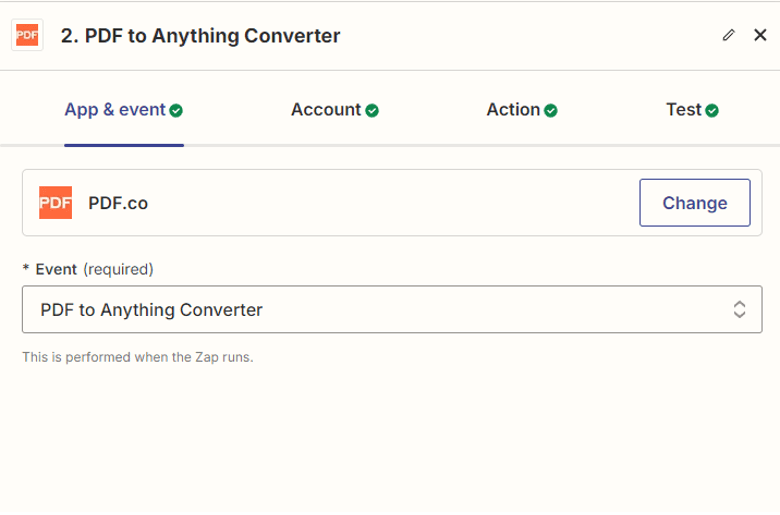Click the green checkmark beside App & event
The image size is (780, 515).
point(176,111)
